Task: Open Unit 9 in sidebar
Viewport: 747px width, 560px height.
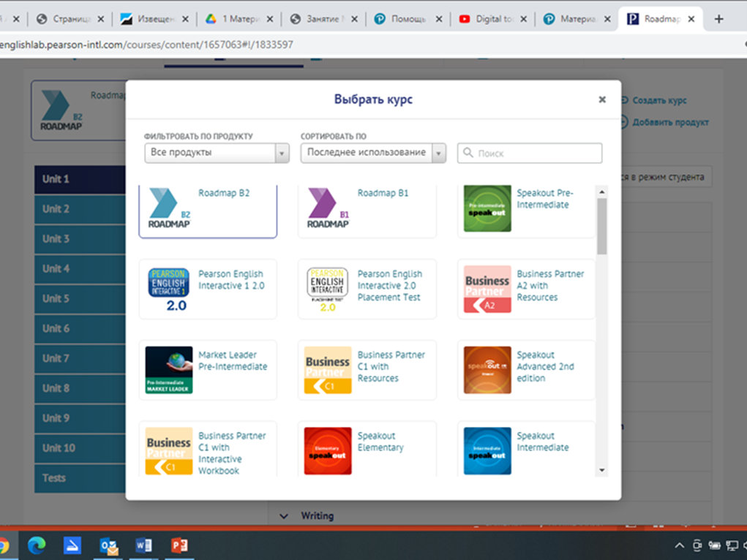Action: click(x=80, y=419)
